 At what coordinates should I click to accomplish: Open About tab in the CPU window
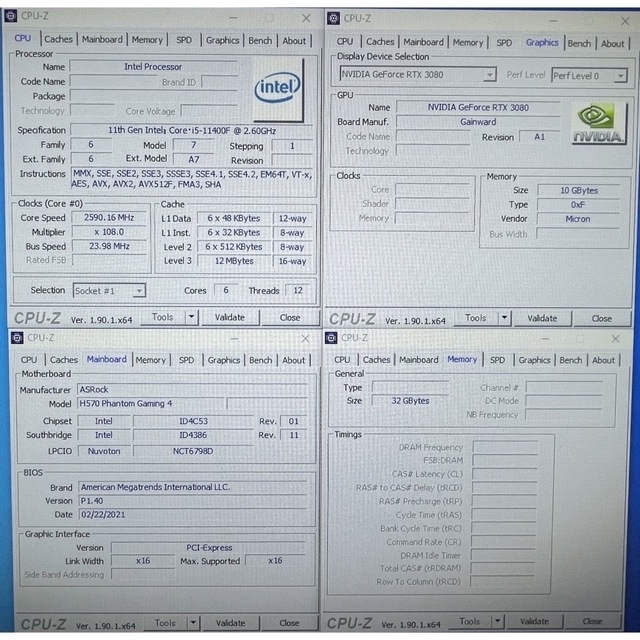click(294, 41)
